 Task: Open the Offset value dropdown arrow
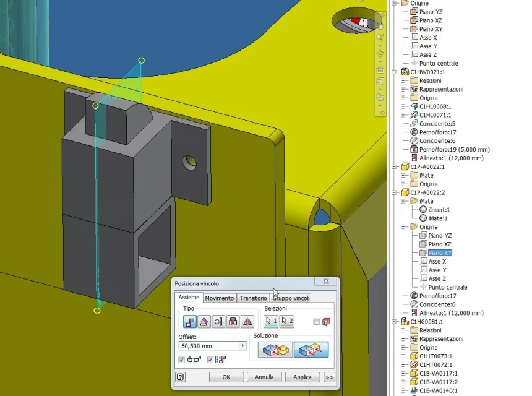pyautogui.click(x=242, y=346)
